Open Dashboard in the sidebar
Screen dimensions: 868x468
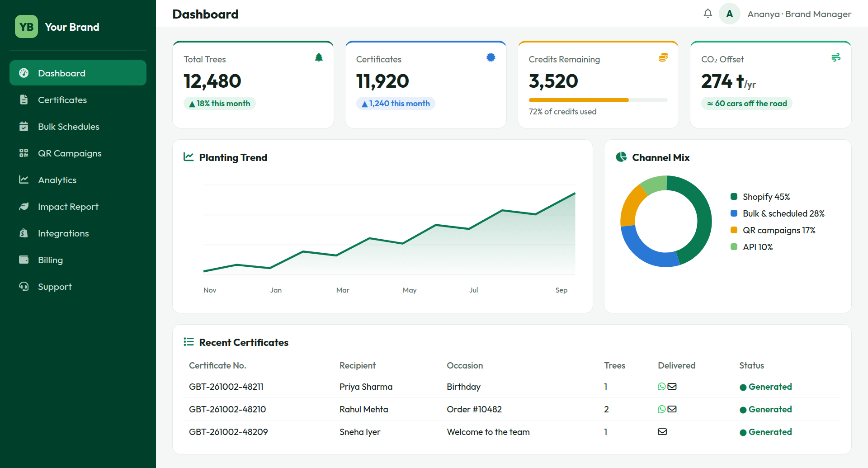pos(78,73)
